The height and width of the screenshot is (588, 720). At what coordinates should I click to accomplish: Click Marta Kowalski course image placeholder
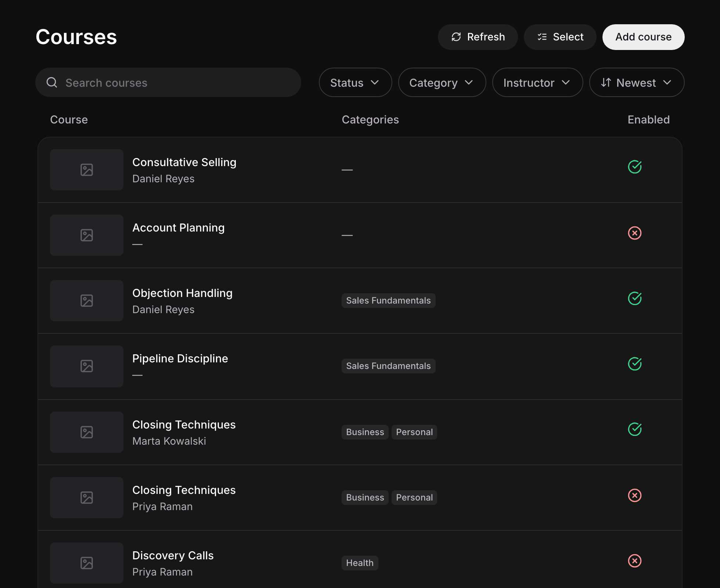point(87,432)
